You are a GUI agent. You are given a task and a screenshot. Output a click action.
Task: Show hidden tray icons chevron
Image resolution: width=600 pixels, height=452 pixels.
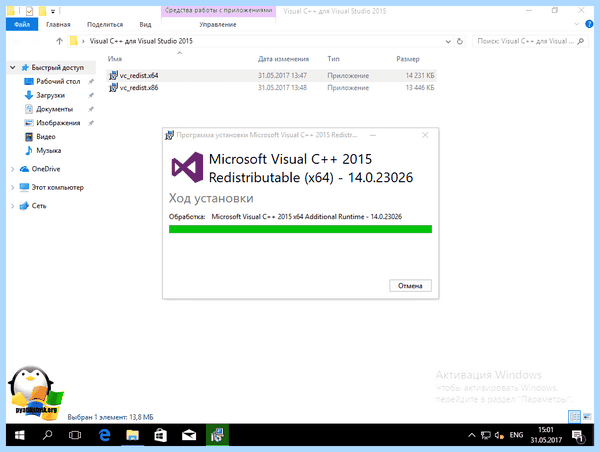(x=472, y=435)
